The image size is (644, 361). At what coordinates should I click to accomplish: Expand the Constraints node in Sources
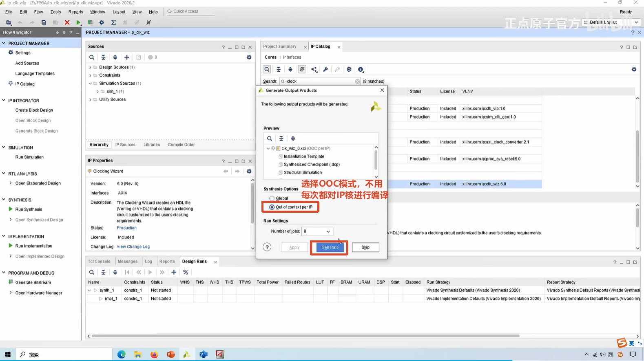(90, 75)
